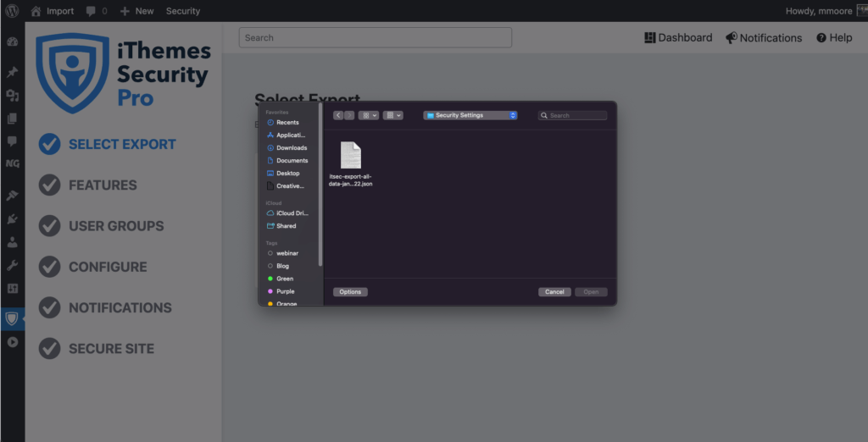Cancel the file dialog
The image size is (868, 442).
coord(554,292)
